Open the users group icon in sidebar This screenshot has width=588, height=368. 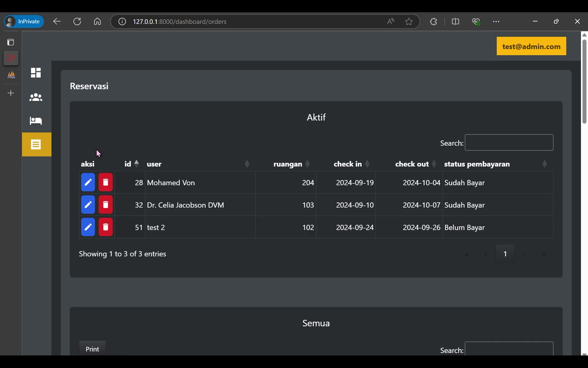(36, 97)
